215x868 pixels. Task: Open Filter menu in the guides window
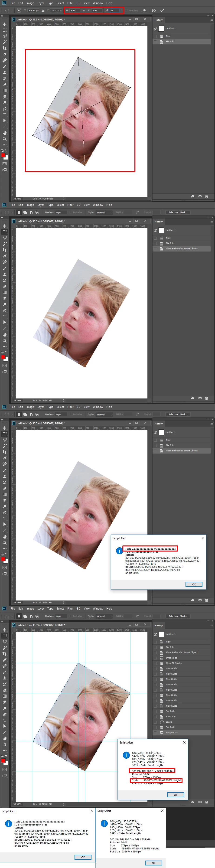(x=70, y=609)
